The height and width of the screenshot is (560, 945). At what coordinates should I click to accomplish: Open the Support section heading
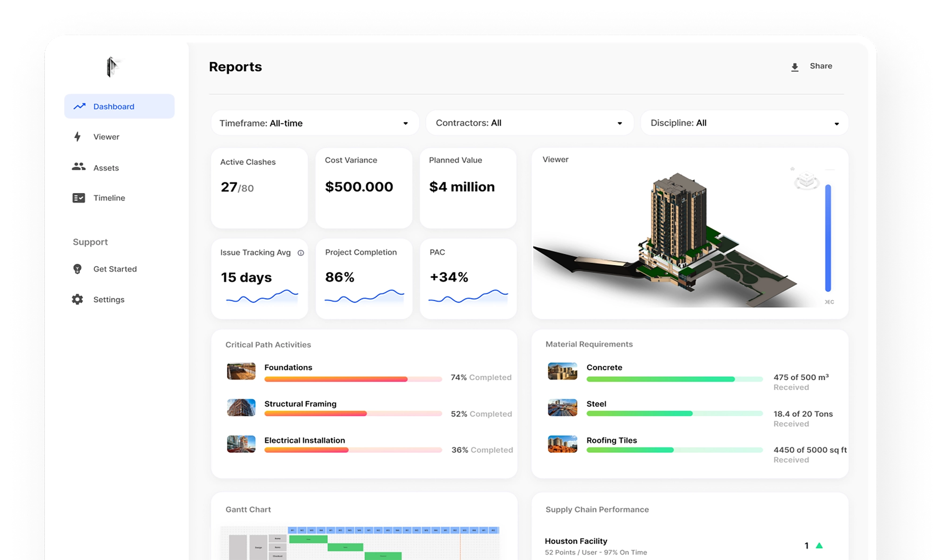click(90, 242)
